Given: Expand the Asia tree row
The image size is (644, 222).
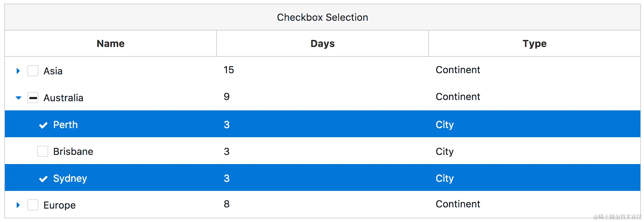Looking at the screenshot, I should coord(18,71).
